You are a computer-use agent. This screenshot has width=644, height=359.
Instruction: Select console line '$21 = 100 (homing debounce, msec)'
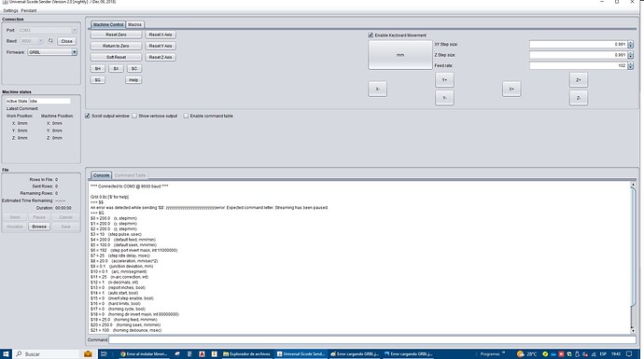[126, 330]
